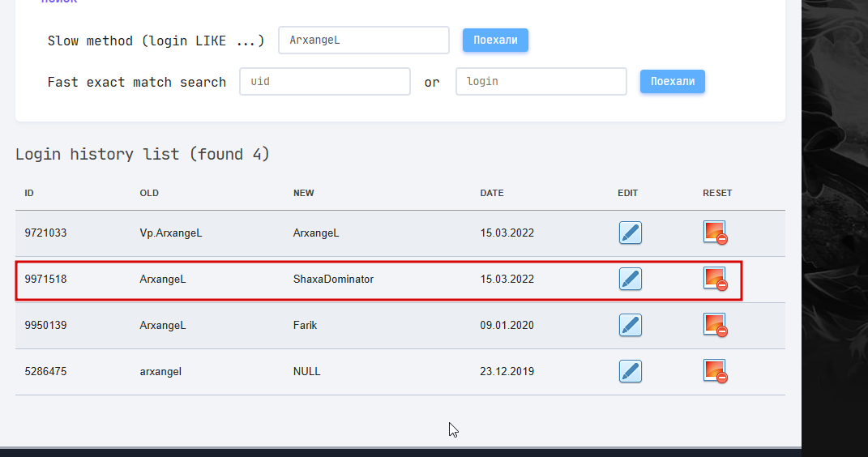Click the uid search field

pos(324,82)
